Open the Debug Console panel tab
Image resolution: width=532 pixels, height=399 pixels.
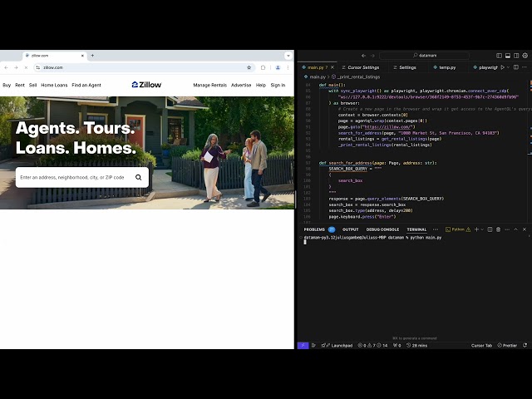(x=382, y=229)
